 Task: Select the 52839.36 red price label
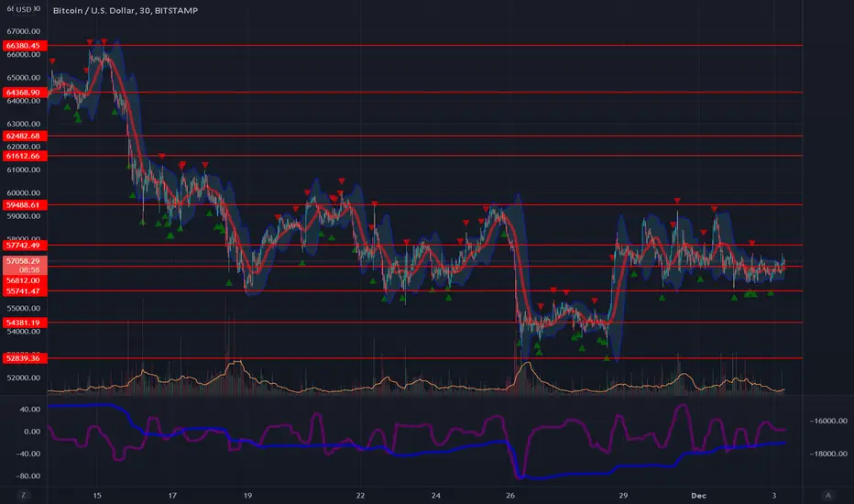25,358
